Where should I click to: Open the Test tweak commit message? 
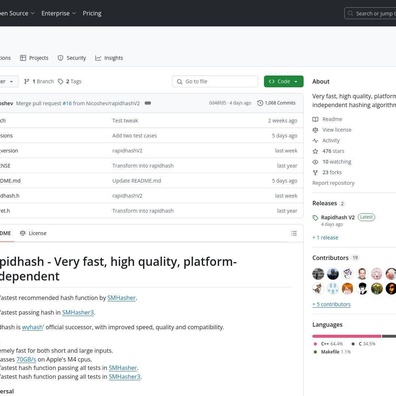click(x=125, y=121)
